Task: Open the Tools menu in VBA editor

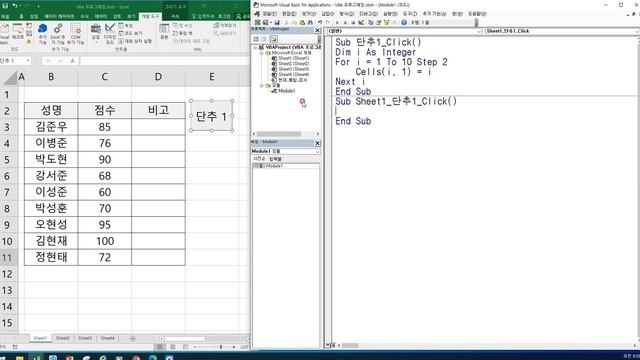Action: click(x=410, y=14)
